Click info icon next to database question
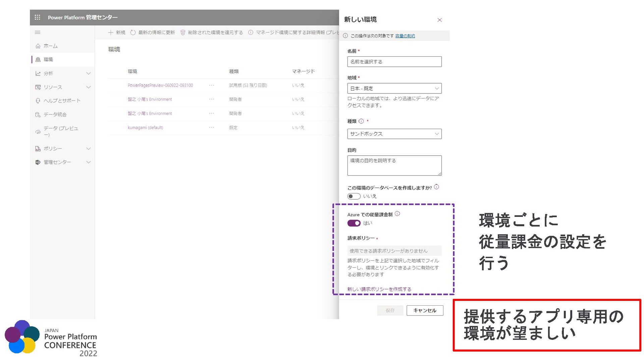 click(436, 187)
